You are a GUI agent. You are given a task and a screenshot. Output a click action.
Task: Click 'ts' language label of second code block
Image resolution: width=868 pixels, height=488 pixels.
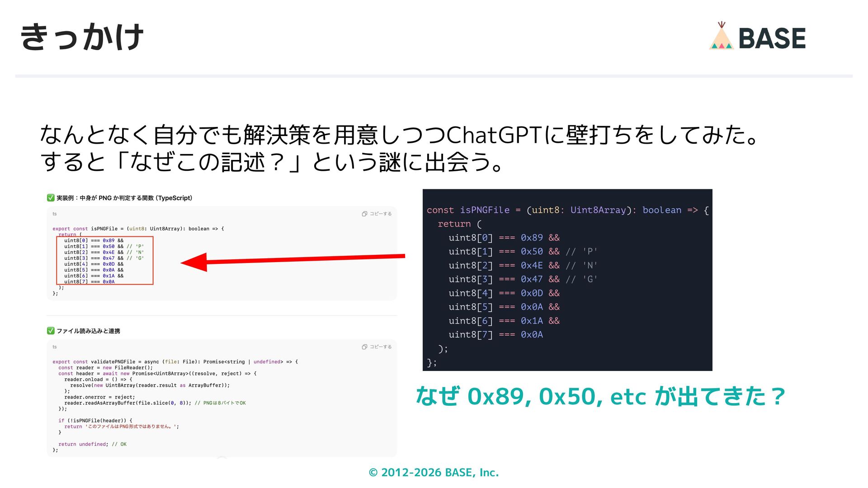coord(54,347)
